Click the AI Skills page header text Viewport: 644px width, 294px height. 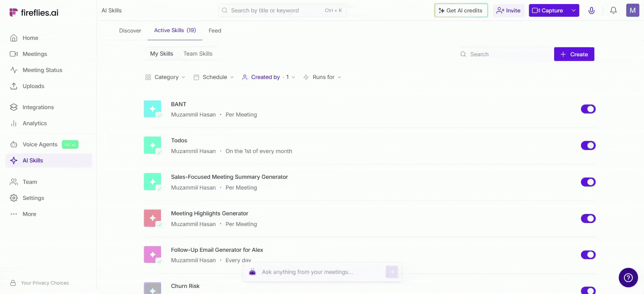pyautogui.click(x=112, y=10)
